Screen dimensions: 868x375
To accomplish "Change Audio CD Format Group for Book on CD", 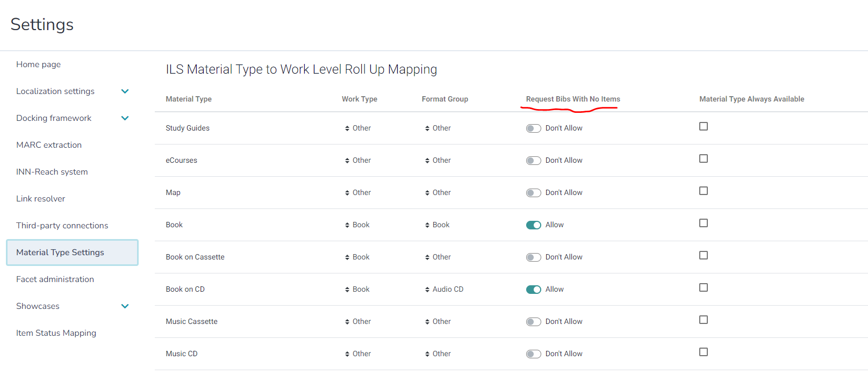I will pos(444,289).
